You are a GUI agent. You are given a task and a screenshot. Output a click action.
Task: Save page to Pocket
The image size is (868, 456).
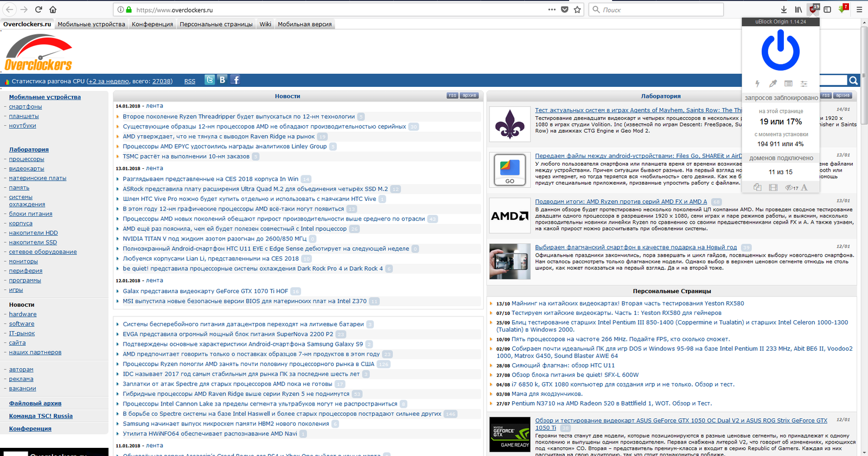(x=565, y=9)
